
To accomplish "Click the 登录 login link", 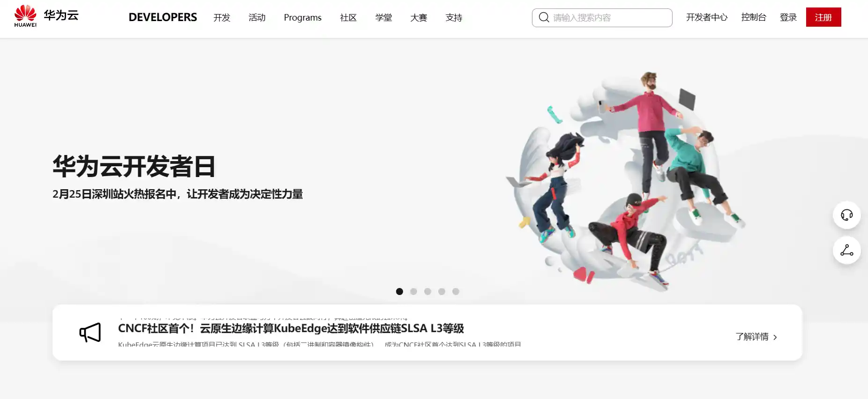I will click(788, 17).
